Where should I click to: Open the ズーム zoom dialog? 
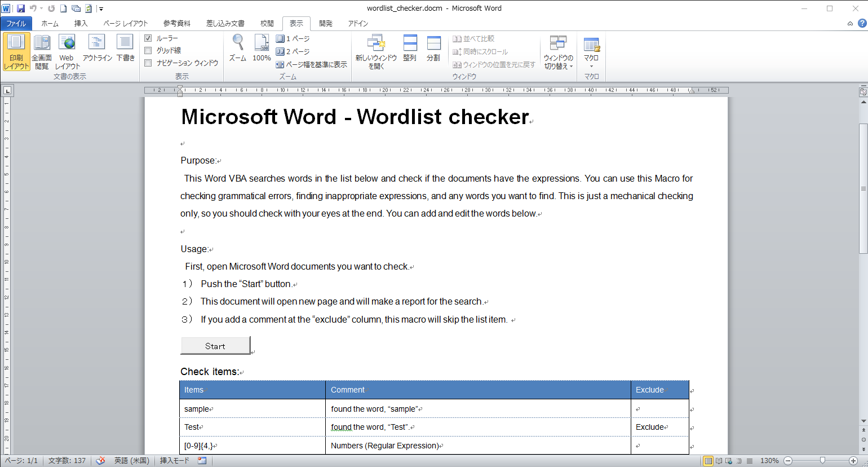coord(238,48)
